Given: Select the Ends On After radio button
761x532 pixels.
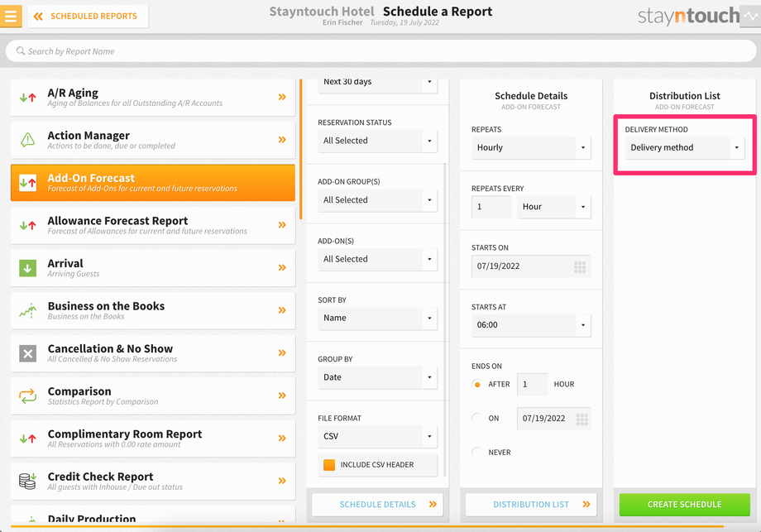Looking at the screenshot, I should click(x=477, y=385).
